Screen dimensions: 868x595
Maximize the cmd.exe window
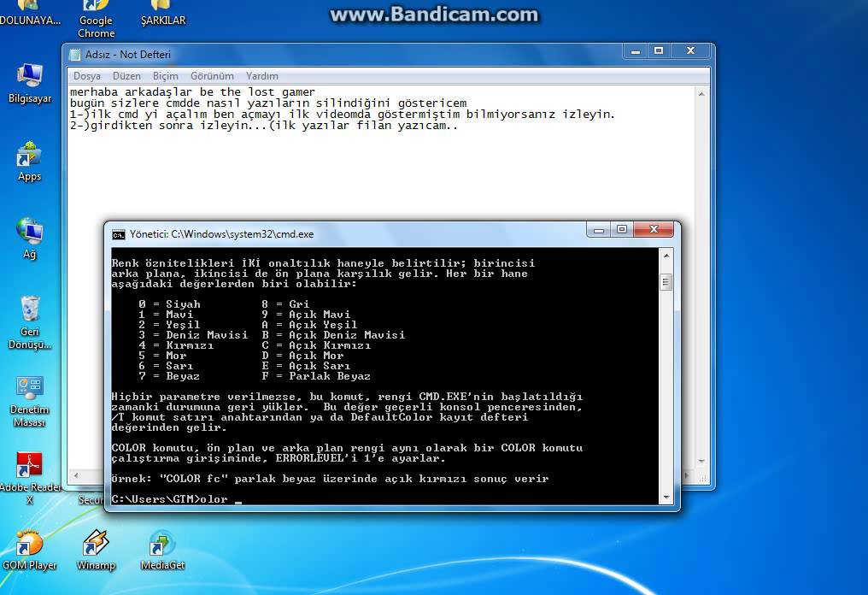click(622, 230)
